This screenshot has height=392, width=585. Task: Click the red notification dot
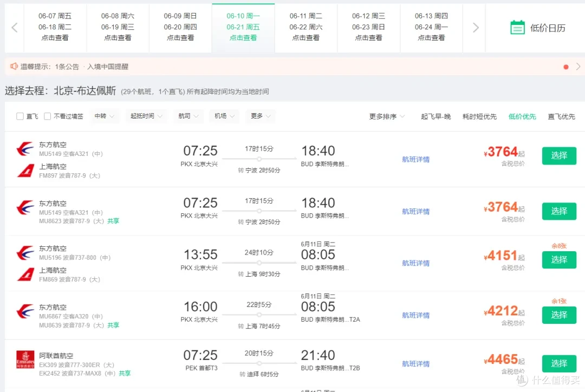[566, 67]
